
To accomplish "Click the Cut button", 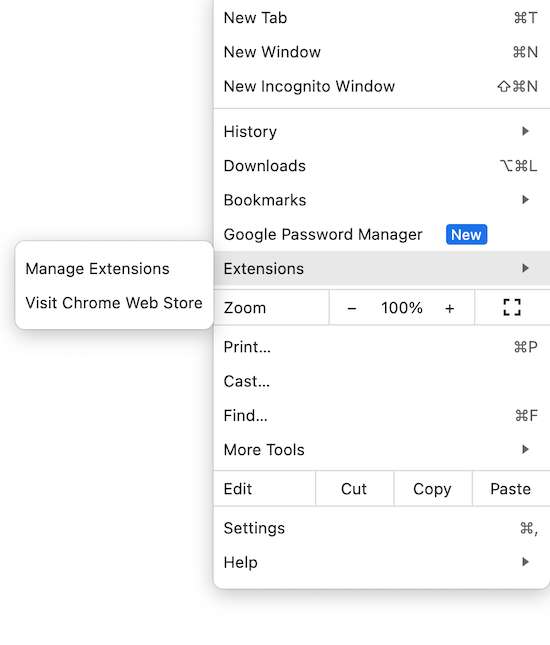I will pos(354,489).
